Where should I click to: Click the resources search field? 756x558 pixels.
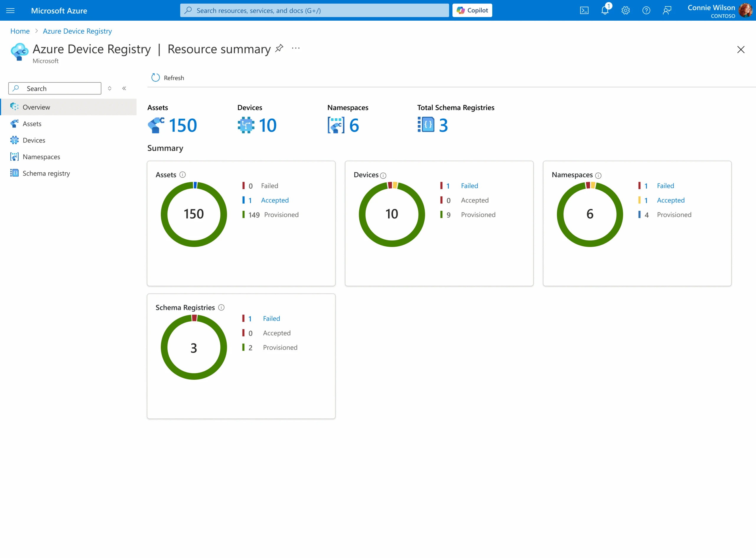[x=314, y=10]
